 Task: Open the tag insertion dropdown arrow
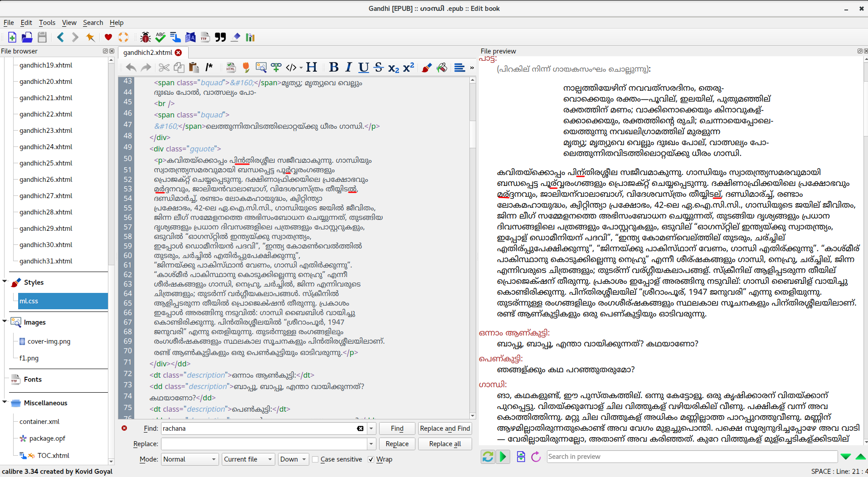(301, 68)
